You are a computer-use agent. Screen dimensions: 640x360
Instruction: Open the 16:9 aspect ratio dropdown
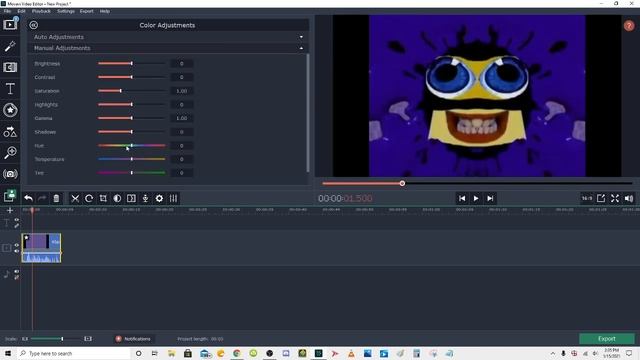pos(587,198)
